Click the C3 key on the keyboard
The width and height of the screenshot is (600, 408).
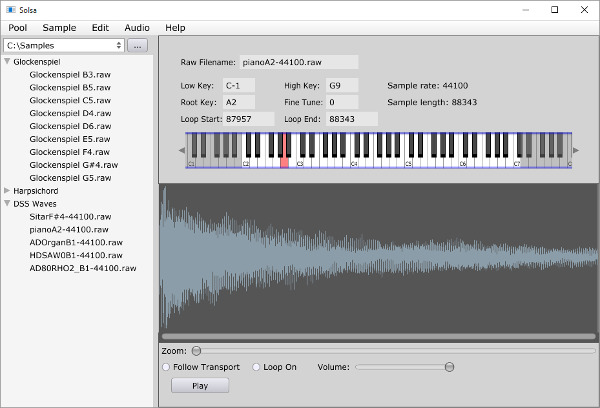[300, 163]
